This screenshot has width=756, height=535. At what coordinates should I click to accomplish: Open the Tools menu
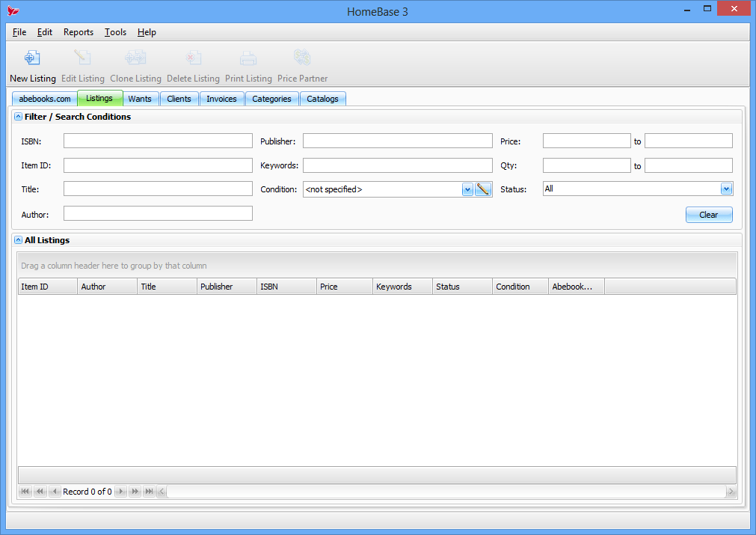tap(114, 32)
